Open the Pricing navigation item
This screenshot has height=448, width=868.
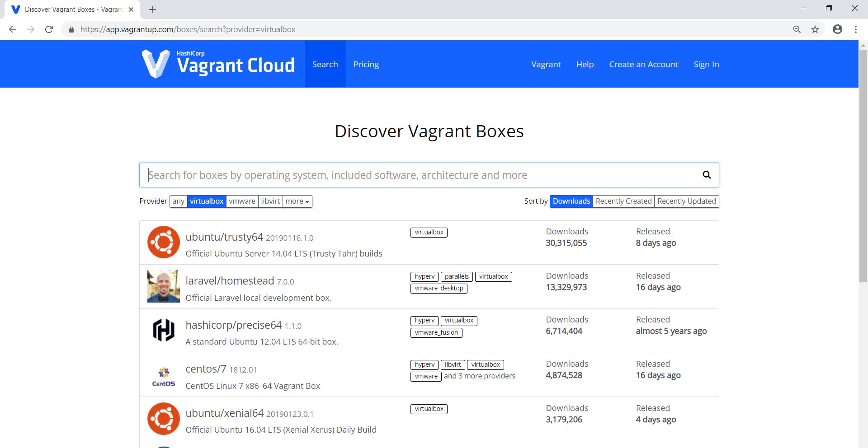[x=366, y=64]
